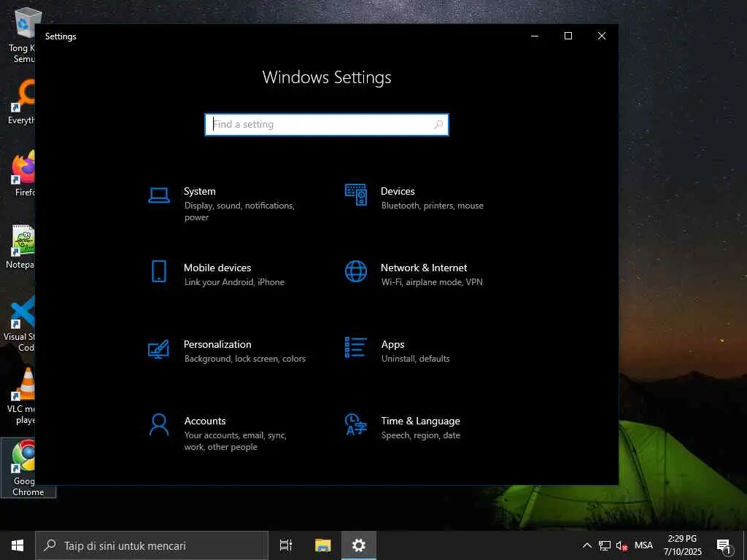
Task: Open the Devices settings title
Action: (398, 192)
